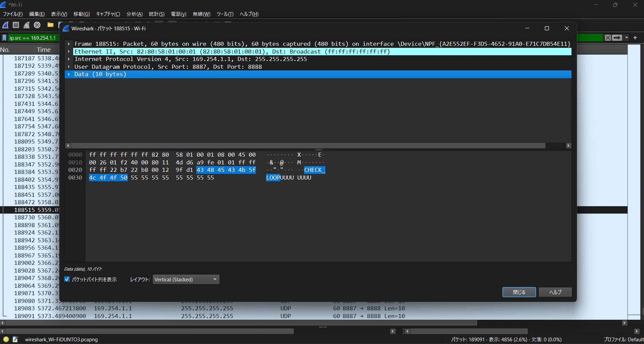Click the right arrow of detail pane scrollbar
Viewport: 644px width, 344px height.
568,146
